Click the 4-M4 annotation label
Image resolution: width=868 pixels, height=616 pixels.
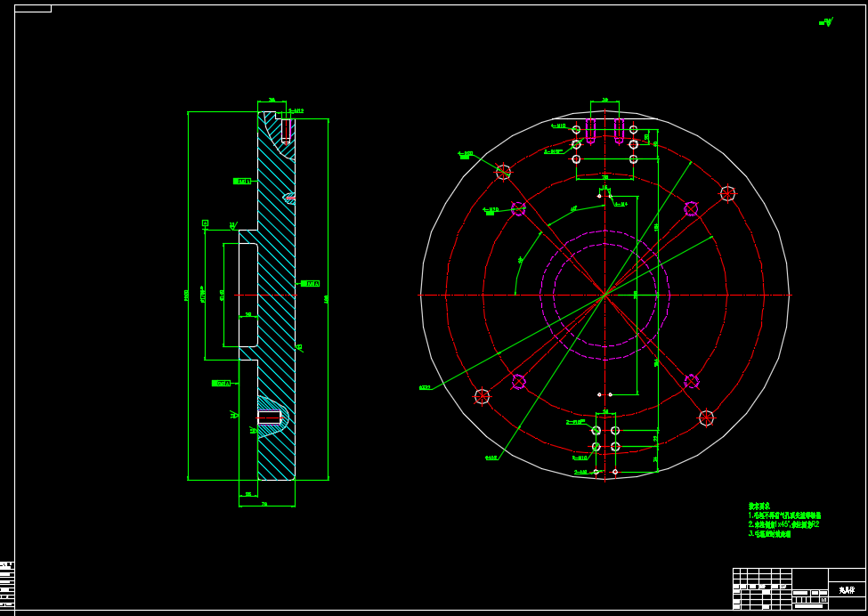pos(621,204)
